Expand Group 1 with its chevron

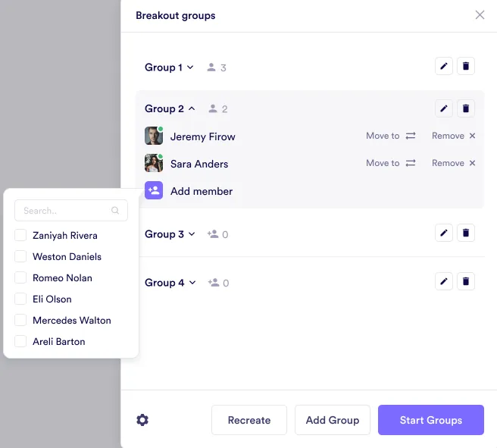(190, 67)
